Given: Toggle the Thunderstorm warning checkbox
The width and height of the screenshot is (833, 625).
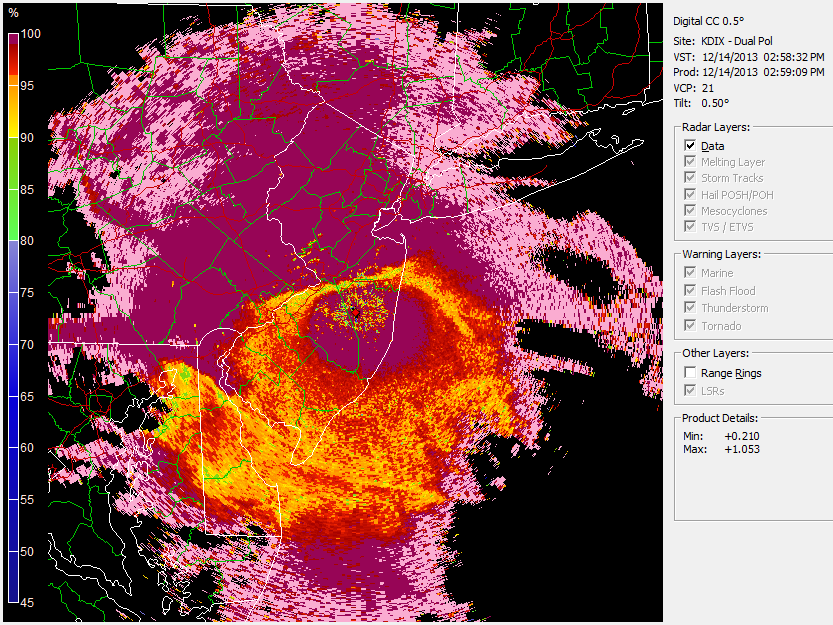Looking at the screenshot, I should tap(690, 308).
